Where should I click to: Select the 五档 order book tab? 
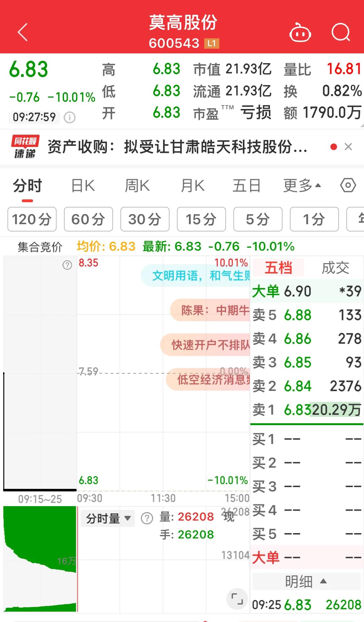coord(278,268)
